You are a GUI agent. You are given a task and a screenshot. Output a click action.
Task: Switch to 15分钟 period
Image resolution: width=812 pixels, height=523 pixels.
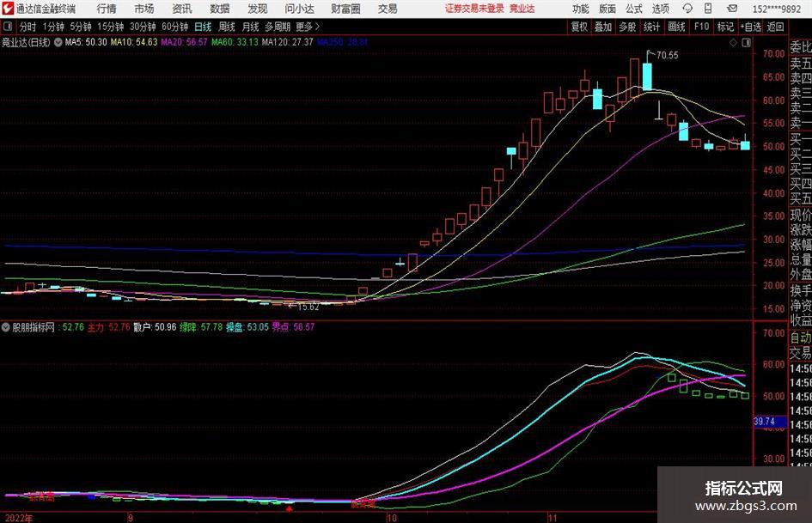tap(110, 27)
